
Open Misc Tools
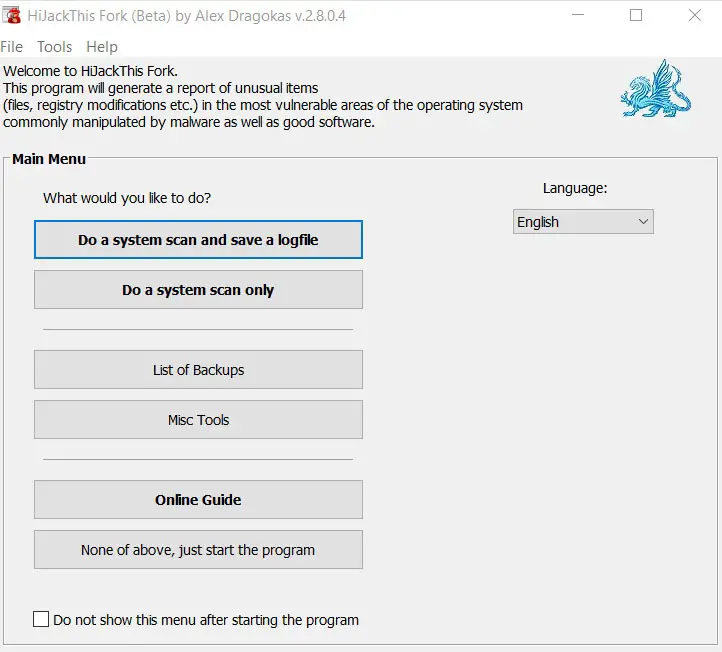pyautogui.click(x=198, y=419)
